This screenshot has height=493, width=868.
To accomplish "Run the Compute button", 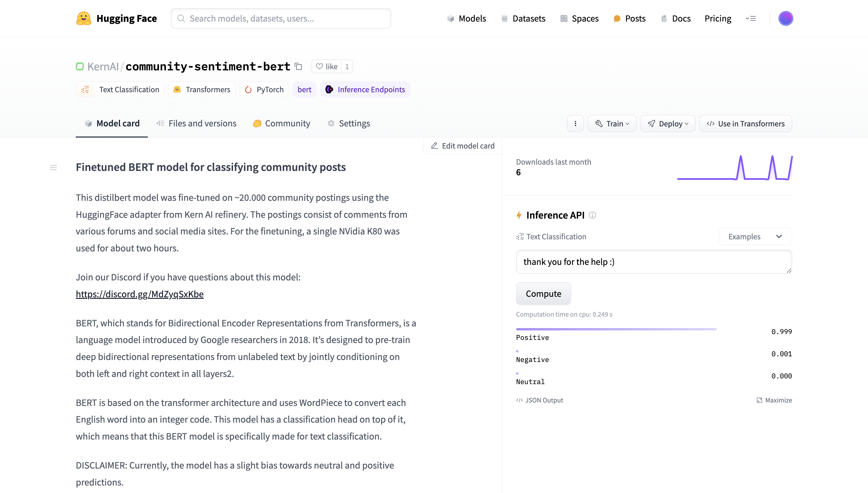I will (543, 294).
